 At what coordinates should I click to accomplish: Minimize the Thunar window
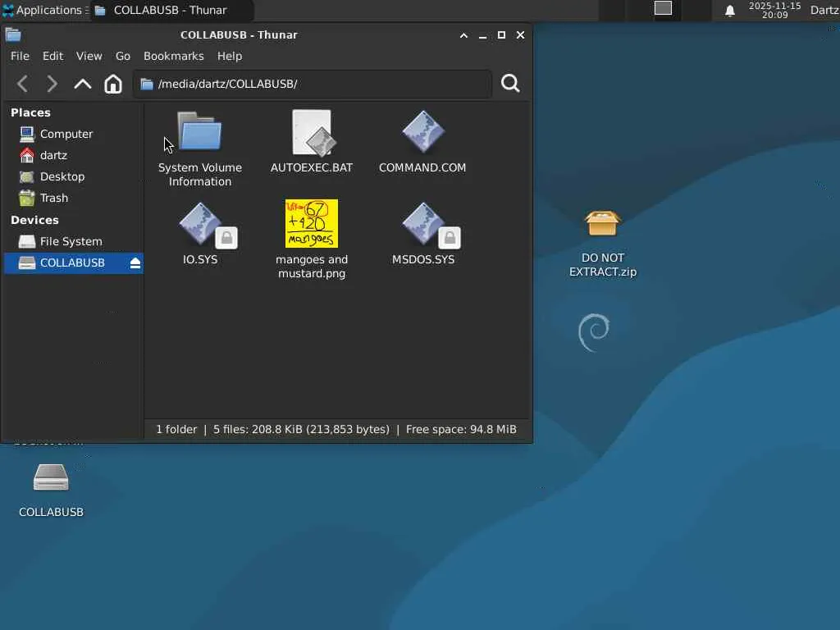coord(482,35)
